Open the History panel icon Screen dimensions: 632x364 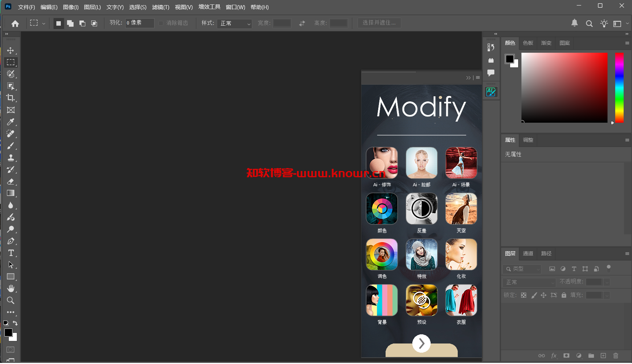491,47
